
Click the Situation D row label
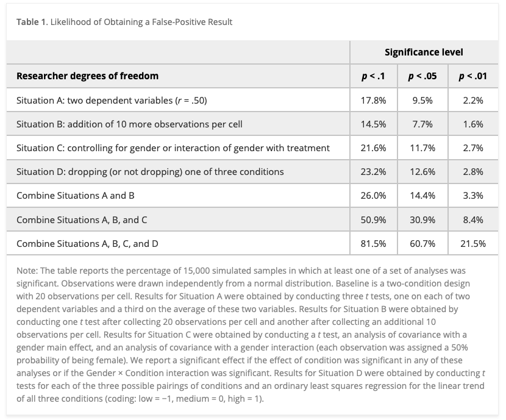[x=150, y=172]
